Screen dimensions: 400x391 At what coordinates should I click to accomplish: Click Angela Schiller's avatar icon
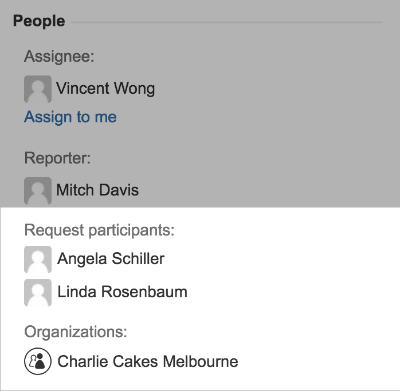point(38,259)
